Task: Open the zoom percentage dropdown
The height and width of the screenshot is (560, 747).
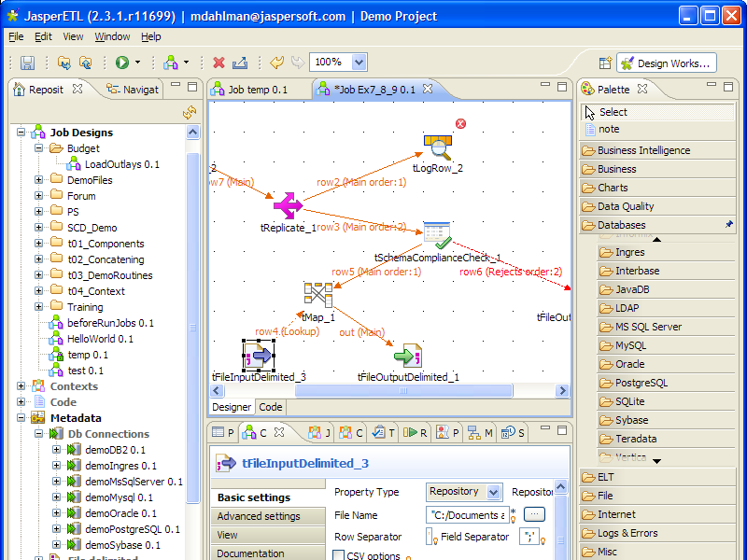Action: 359,63
